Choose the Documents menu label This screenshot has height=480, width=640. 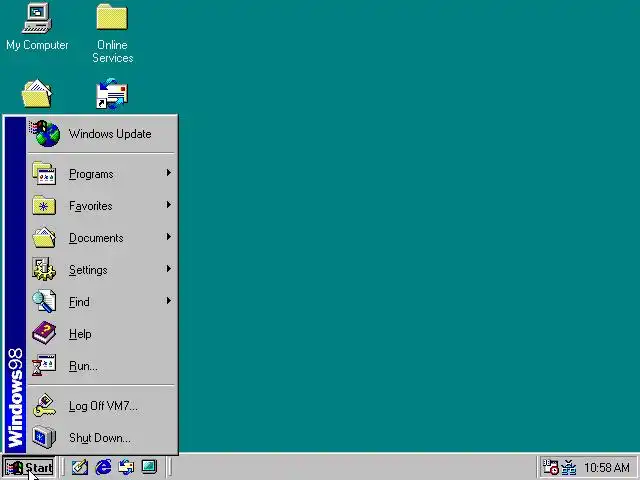(96, 238)
